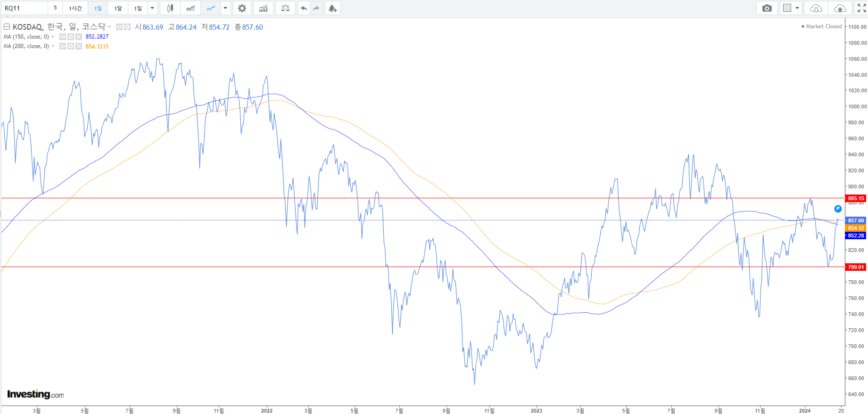Image resolution: width=868 pixels, height=414 pixels.
Task: Click the MA (200, close, 0) label
Action: tap(26, 46)
